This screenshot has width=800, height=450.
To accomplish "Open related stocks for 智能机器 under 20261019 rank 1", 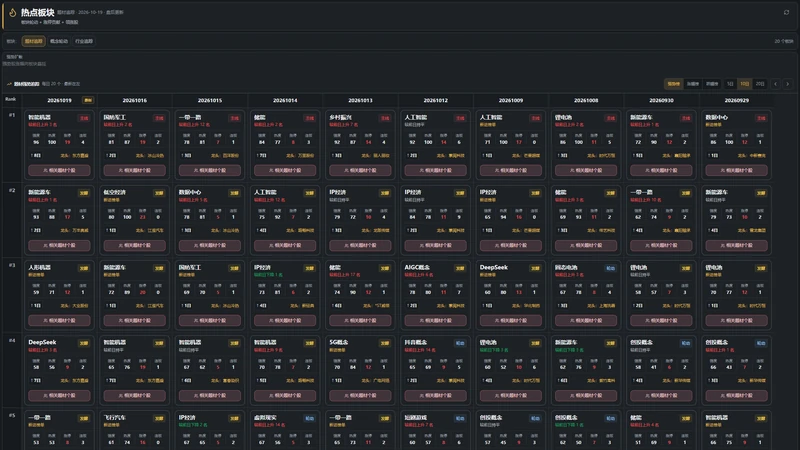I will (59, 170).
